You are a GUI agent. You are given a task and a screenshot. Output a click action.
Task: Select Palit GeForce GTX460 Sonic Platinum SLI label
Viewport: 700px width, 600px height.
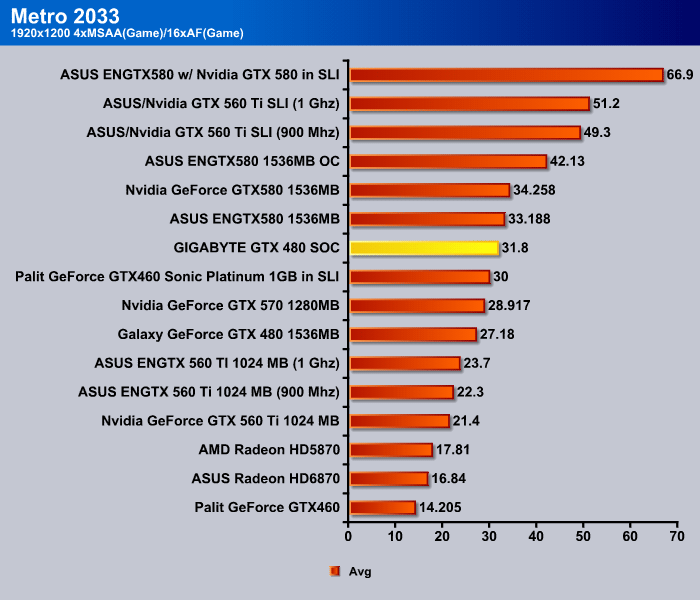177,277
